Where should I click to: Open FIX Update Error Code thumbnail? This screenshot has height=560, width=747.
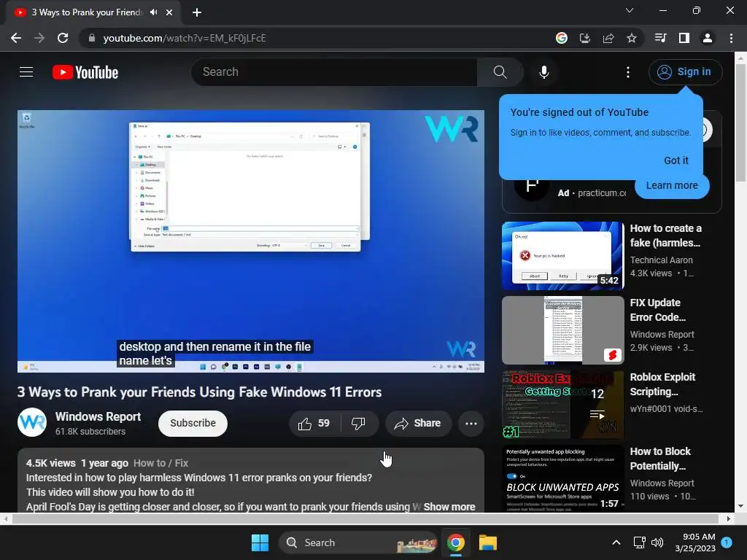[x=562, y=330]
